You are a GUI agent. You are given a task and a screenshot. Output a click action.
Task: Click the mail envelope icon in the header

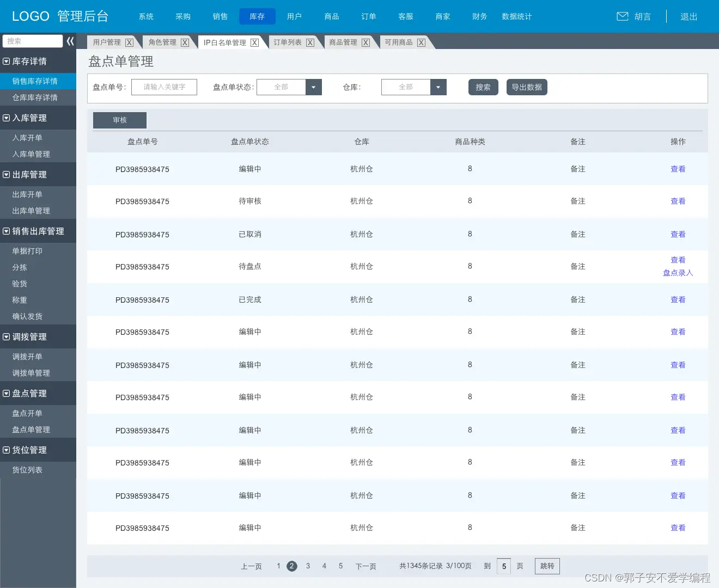(x=622, y=16)
